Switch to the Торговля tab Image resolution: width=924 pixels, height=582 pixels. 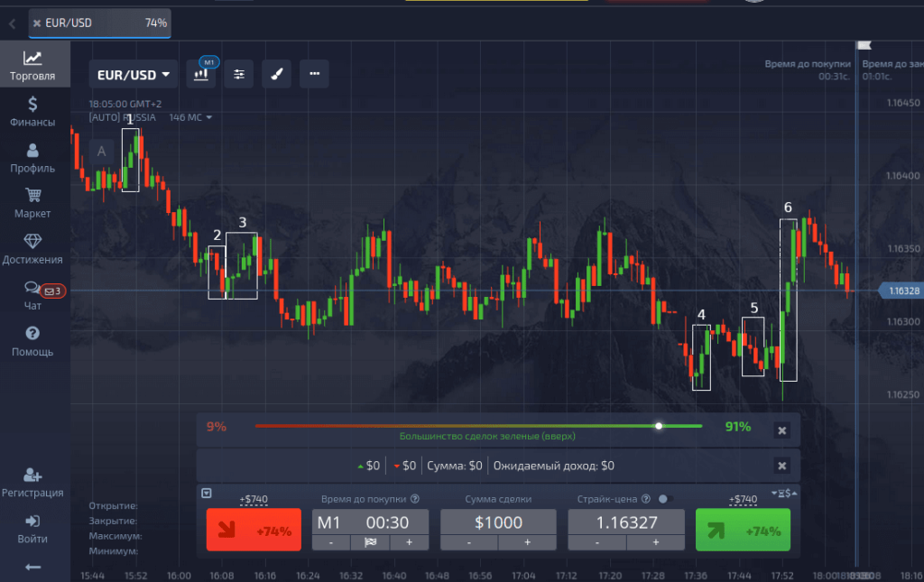coord(32,65)
